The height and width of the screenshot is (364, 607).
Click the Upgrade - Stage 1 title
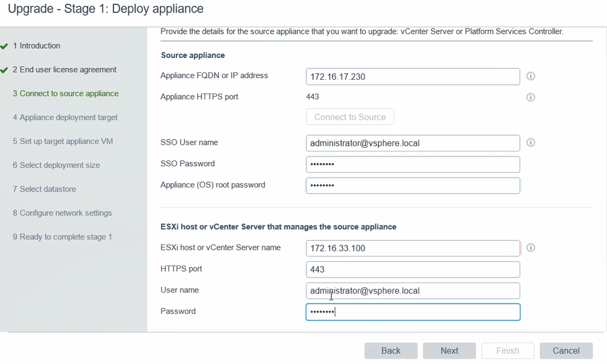(x=105, y=9)
